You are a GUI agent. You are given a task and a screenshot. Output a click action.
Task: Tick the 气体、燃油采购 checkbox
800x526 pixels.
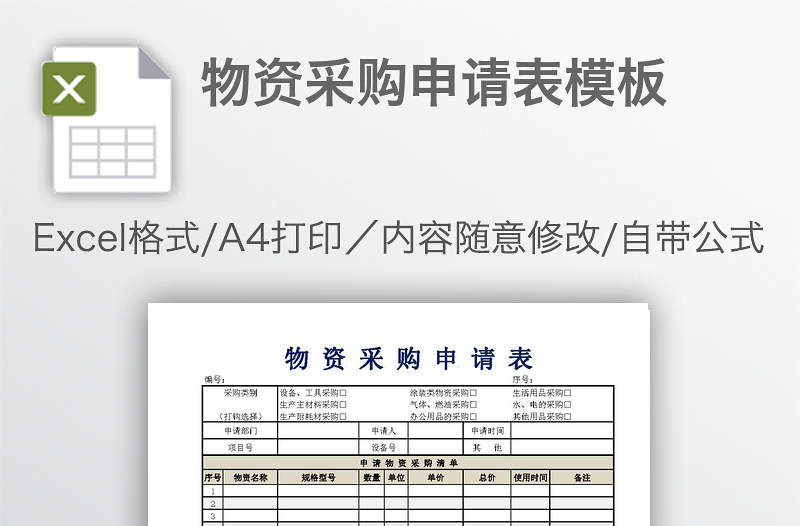(473, 405)
